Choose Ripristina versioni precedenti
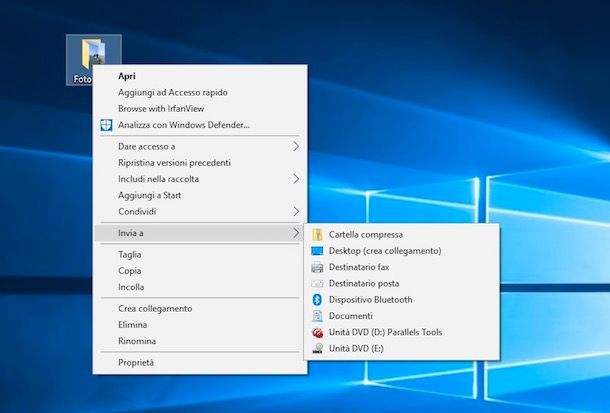Viewport: 610px width, 413px height. pos(174,163)
